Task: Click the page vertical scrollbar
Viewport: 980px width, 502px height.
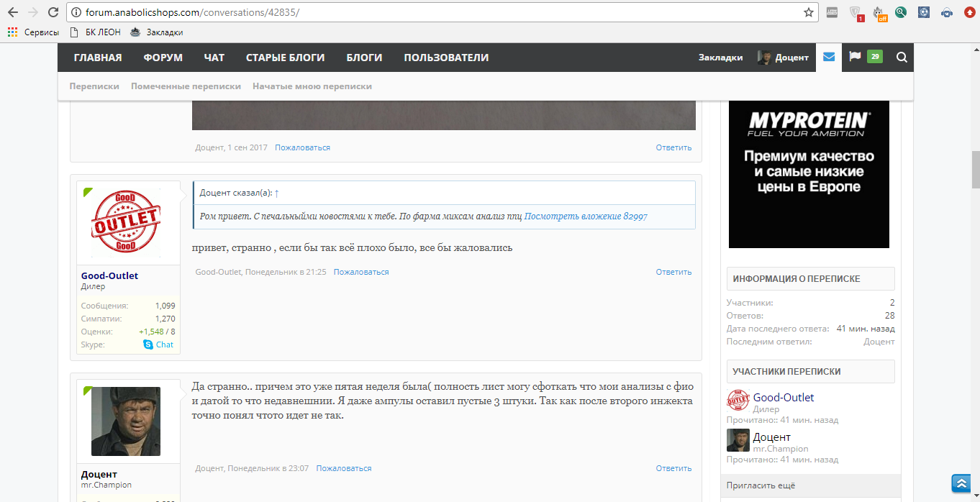Action: 975,170
